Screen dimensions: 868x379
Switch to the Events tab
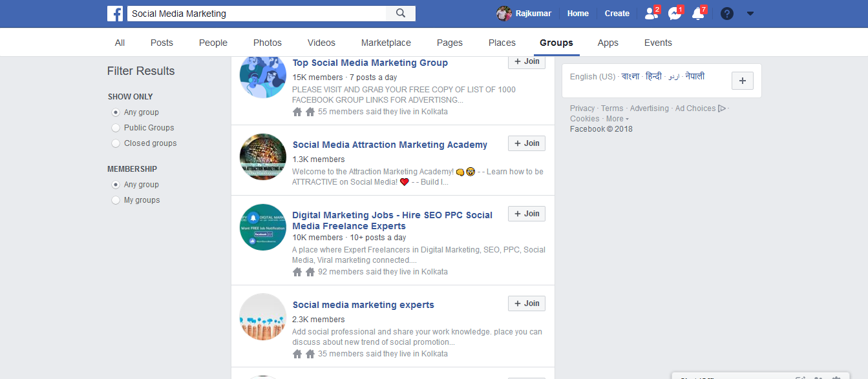[658, 43]
